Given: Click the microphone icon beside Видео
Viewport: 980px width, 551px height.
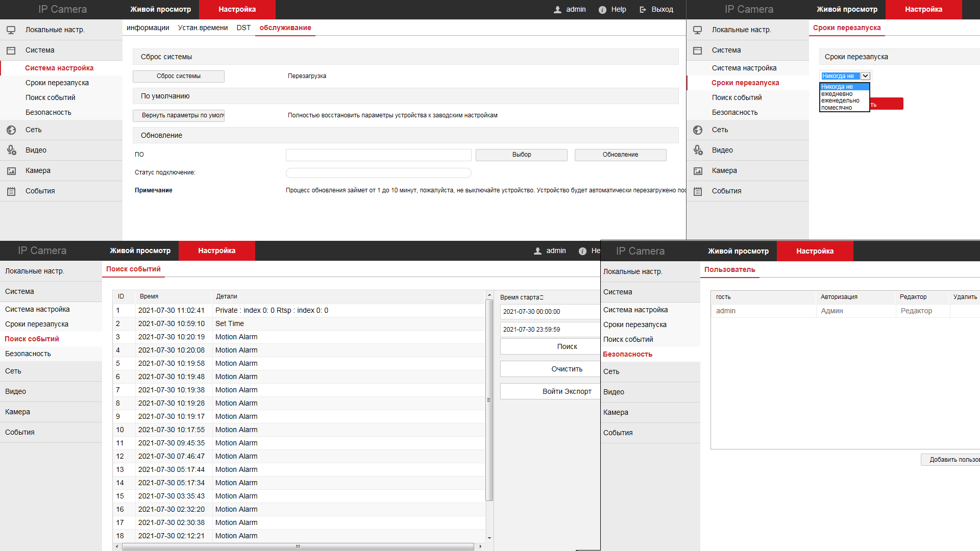Looking at the screenshot, I should (11, 150).
